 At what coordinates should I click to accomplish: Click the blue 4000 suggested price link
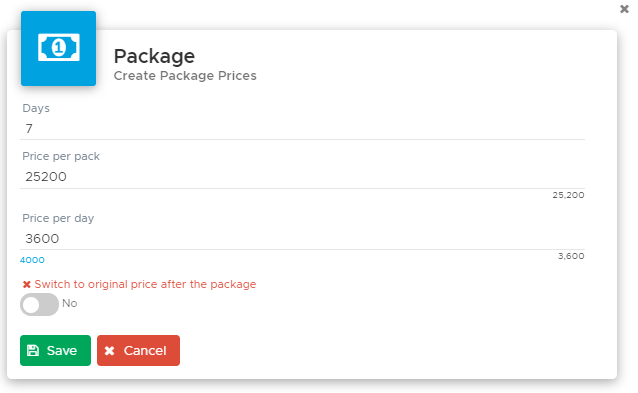click(x=32, y=260)
